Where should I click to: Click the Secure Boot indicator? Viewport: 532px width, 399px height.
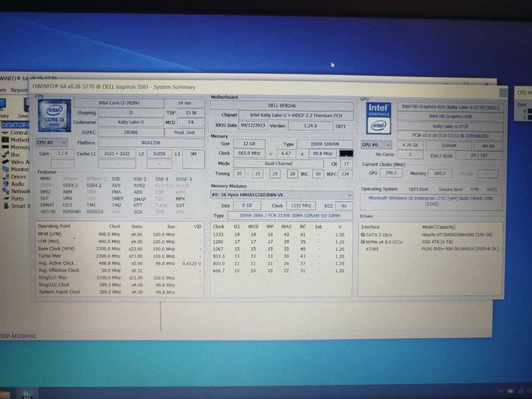point(450,190)
